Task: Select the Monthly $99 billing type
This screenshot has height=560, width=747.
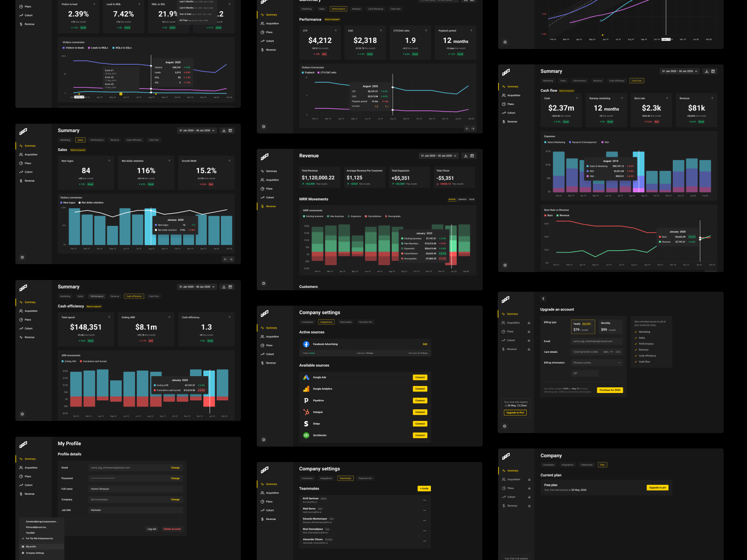Action: (610, 327)
